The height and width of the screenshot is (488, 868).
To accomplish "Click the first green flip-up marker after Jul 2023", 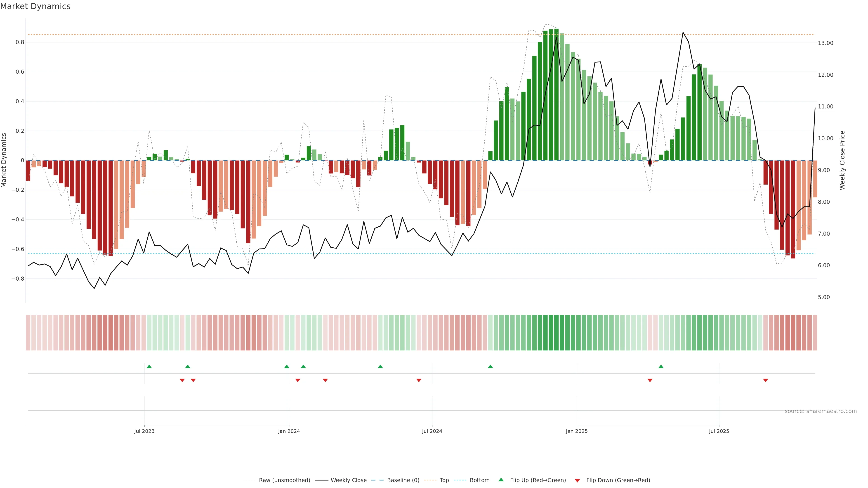I will pyautogui.click(x=149, y=366).
